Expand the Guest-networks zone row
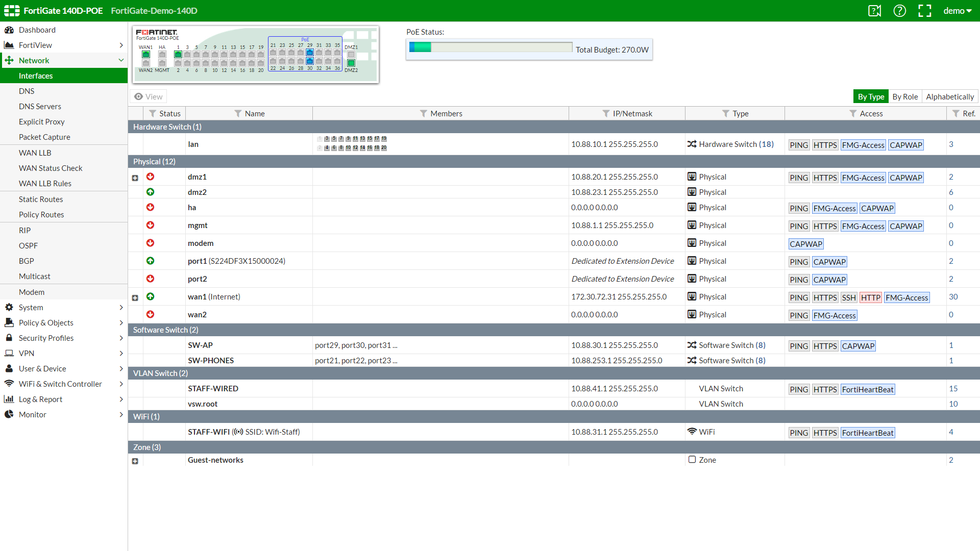The image size is (980, 551). (x=135, y=461)
